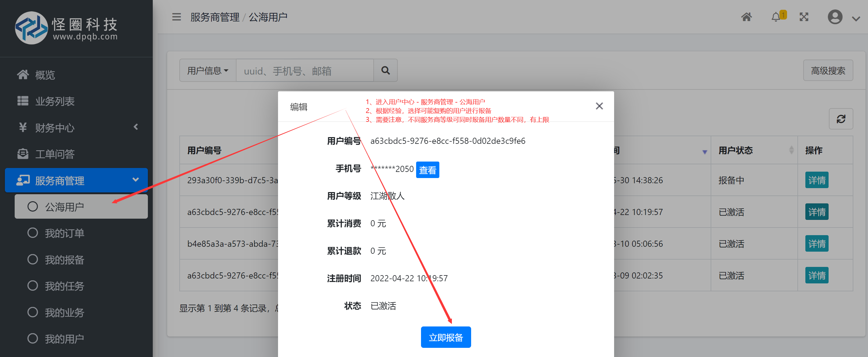Select the 我的任务 radio menu item

click(x=64, y=286)
